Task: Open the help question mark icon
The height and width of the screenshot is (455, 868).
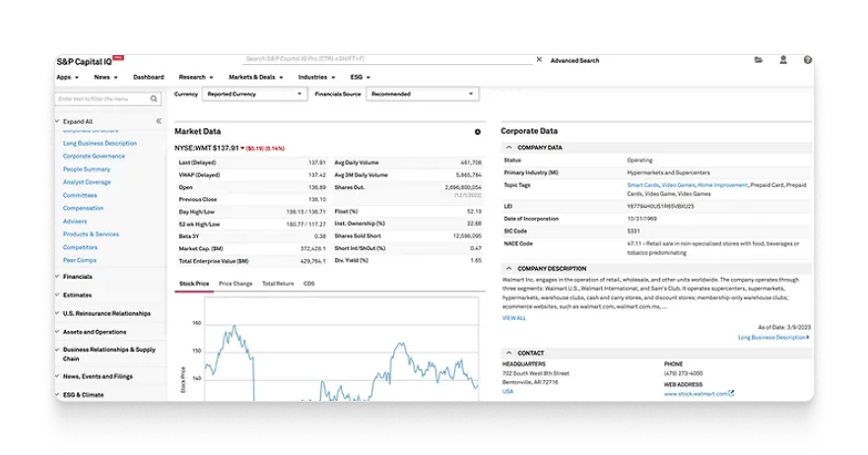Action: [x=807, y=60]
